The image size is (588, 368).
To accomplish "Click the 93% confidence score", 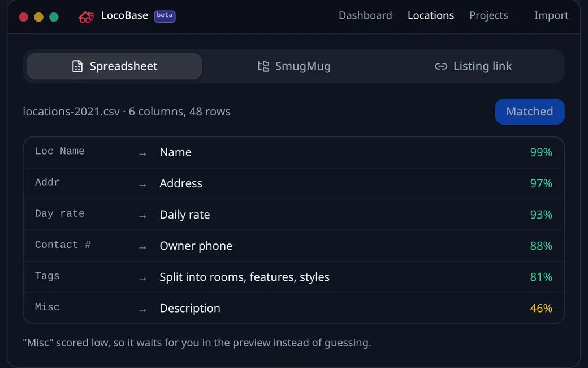I will 541,215.
